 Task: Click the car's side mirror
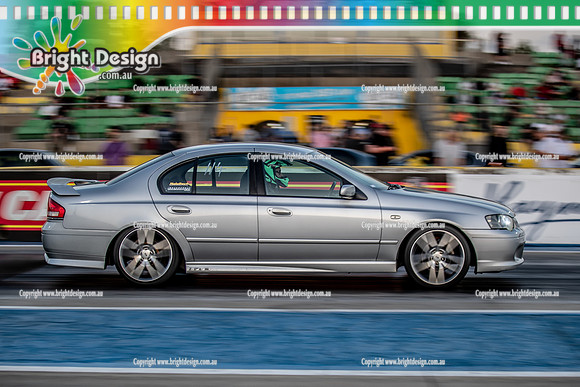click(x=347, y=191)
